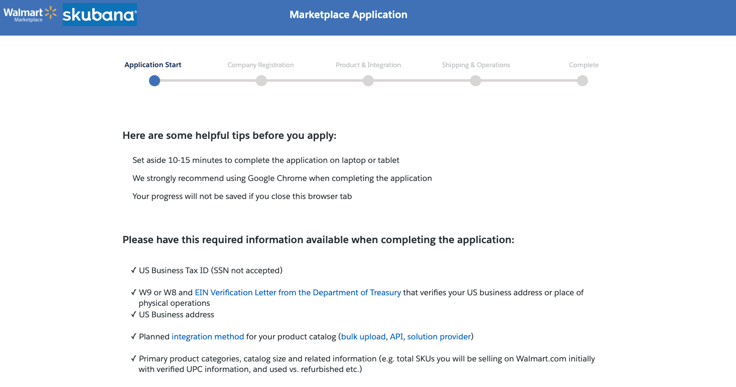Image resolution: width=736 pixels, height=387 pixels.
Task: Click the checkmark beside Planned integration method
Action: 134,337
